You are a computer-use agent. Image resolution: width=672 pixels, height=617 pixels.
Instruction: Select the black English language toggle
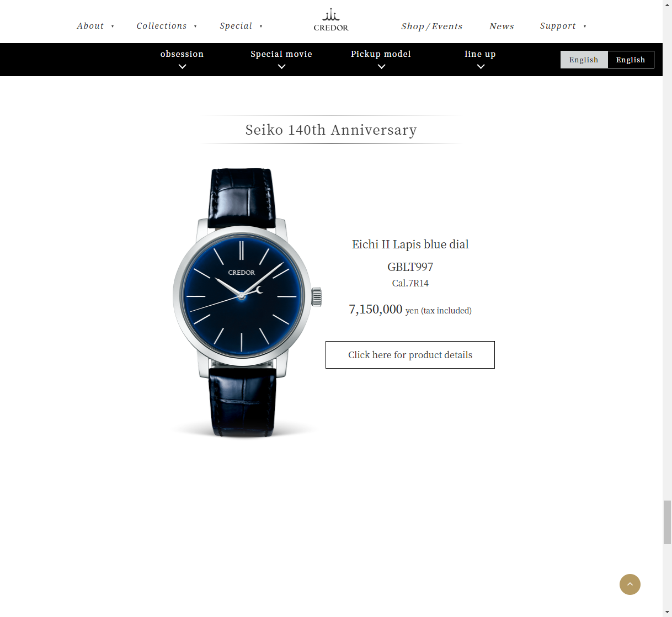pyautogui.click(x=631, y=60)
